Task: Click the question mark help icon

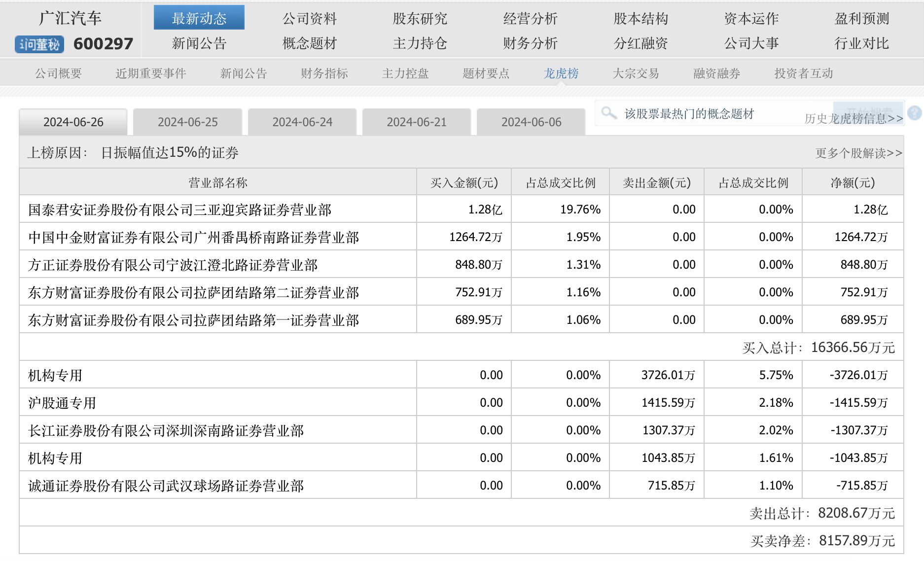Action: point(914,113)
